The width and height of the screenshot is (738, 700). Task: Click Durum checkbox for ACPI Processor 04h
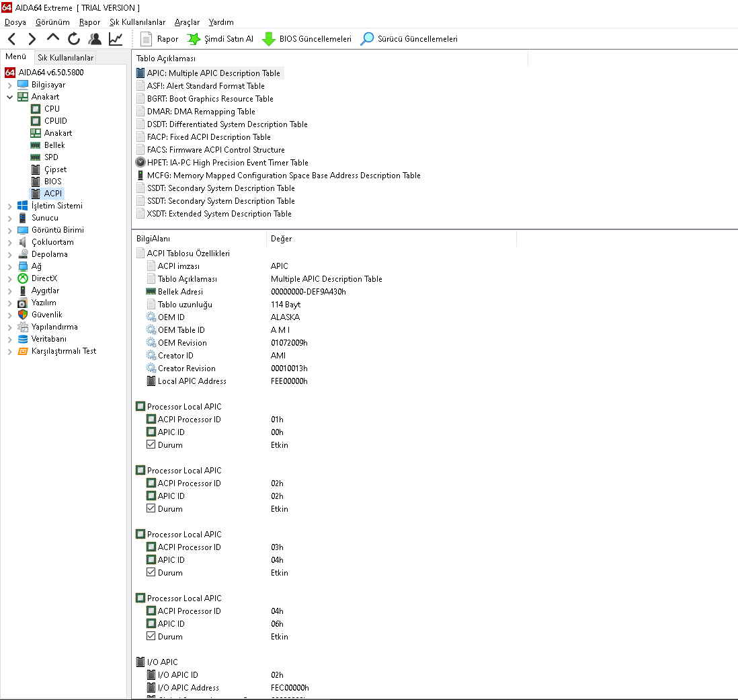[x=151, y=636]
